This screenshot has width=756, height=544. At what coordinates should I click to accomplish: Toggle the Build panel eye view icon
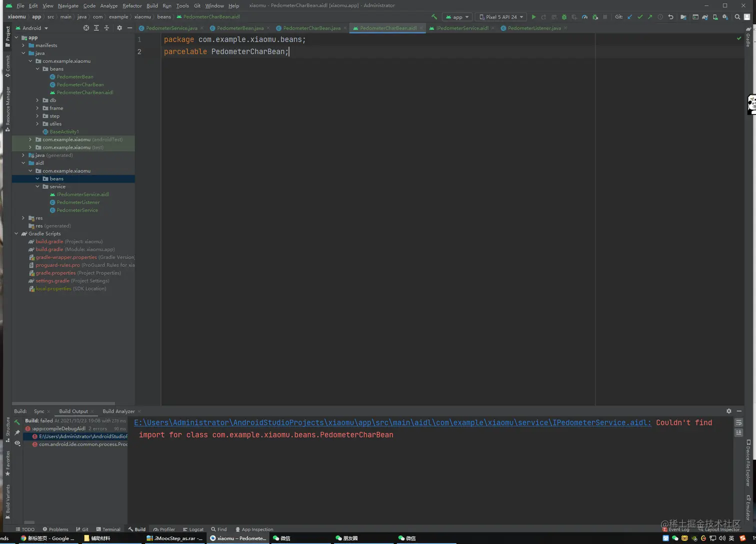pos(17,443)
